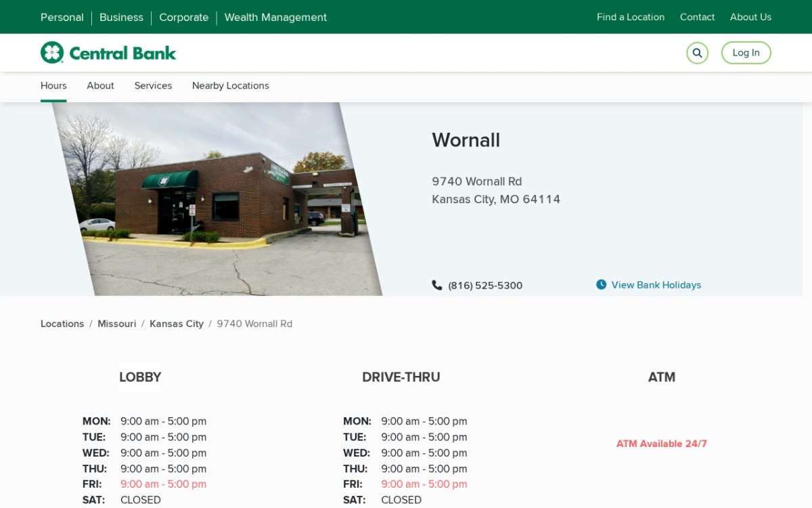This screenshot has width=812, height=508.
Task: Go to Nearby Locations tab
Action: (x=231, y=86)
